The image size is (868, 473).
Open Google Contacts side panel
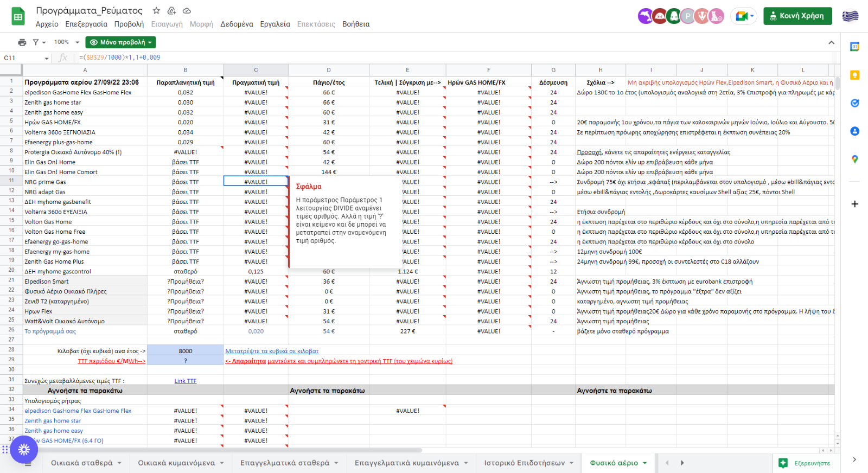click(x=854, y=131)
